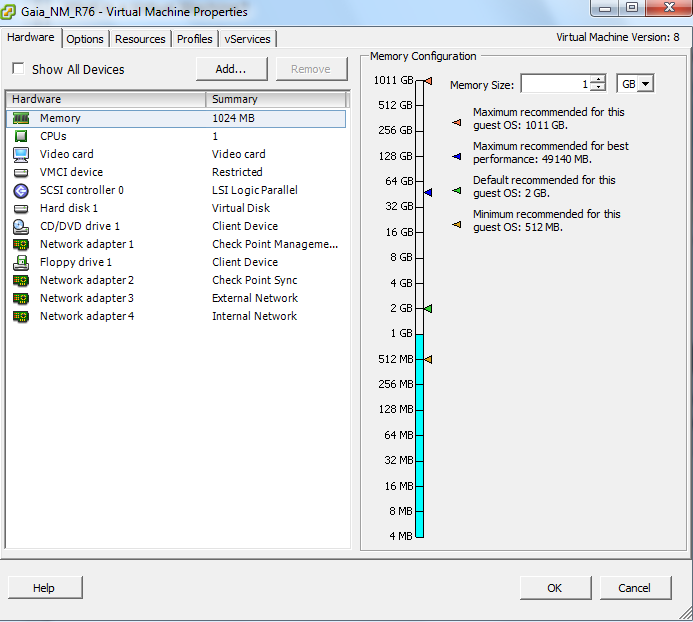
Task: Click the Network adapter 3 card icon
Action: [x=21, y=298]
